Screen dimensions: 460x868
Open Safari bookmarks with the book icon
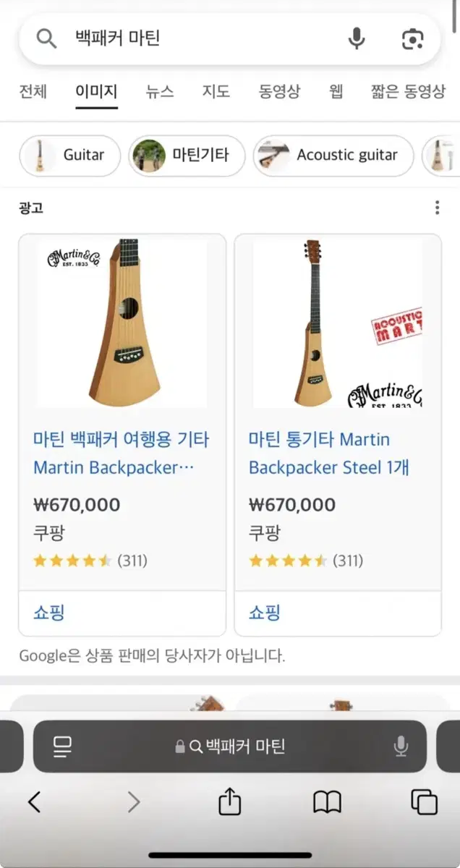coord(327,802)
